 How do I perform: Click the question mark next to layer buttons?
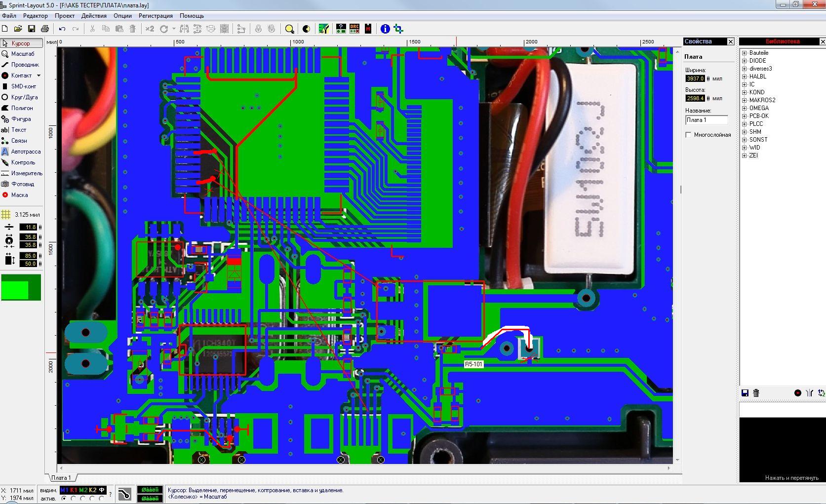pos(110,494)
